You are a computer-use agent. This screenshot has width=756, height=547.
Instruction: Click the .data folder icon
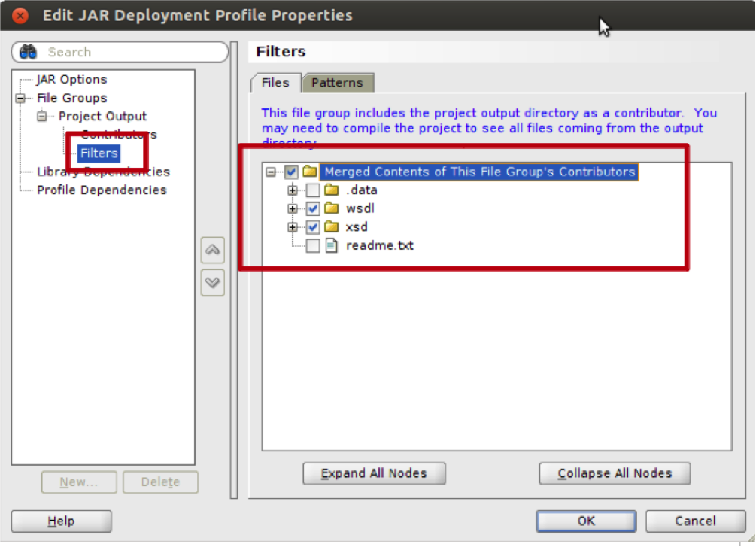pos(331,190)
